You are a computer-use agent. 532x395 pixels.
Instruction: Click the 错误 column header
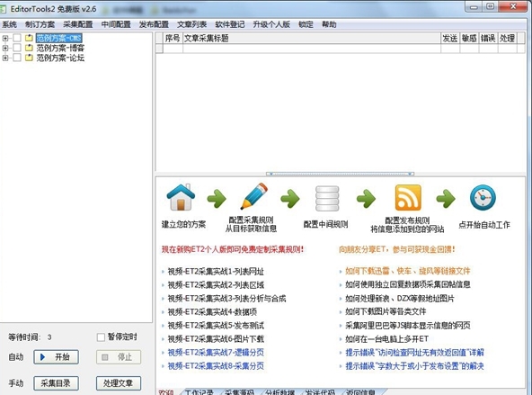pyautogui.click(x=488, y=39)
